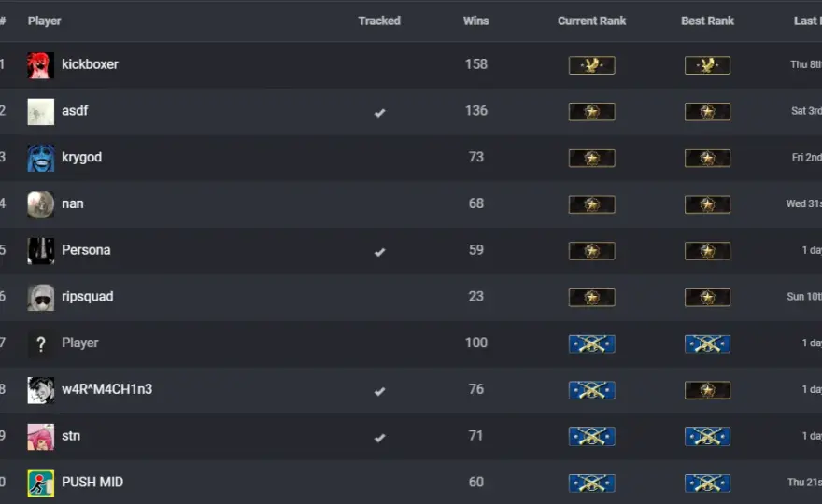822x504 pixels.
Task: Click w4R^M4CH1n3's current rank crossed-rifles badge
Action: coord(591,390)
